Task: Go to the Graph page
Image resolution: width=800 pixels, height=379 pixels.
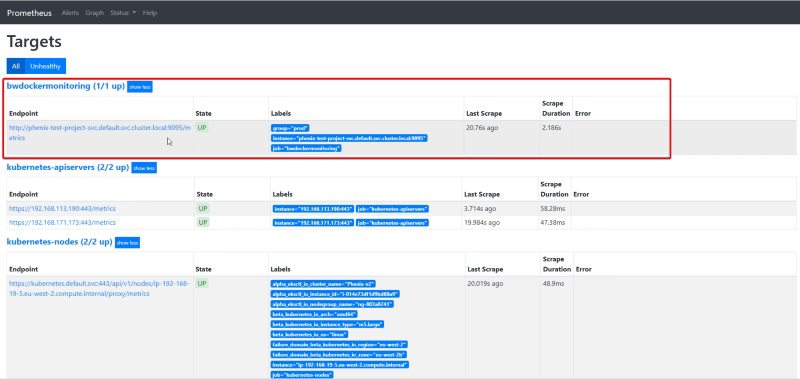Action: (x=95, y=13)
